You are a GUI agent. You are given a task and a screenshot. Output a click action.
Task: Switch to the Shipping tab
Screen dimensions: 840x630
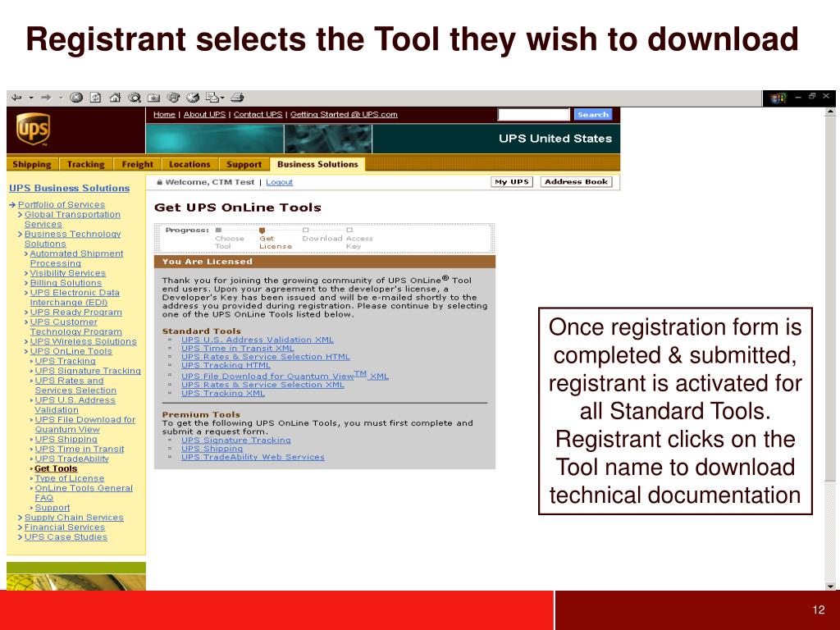[32, 164]
